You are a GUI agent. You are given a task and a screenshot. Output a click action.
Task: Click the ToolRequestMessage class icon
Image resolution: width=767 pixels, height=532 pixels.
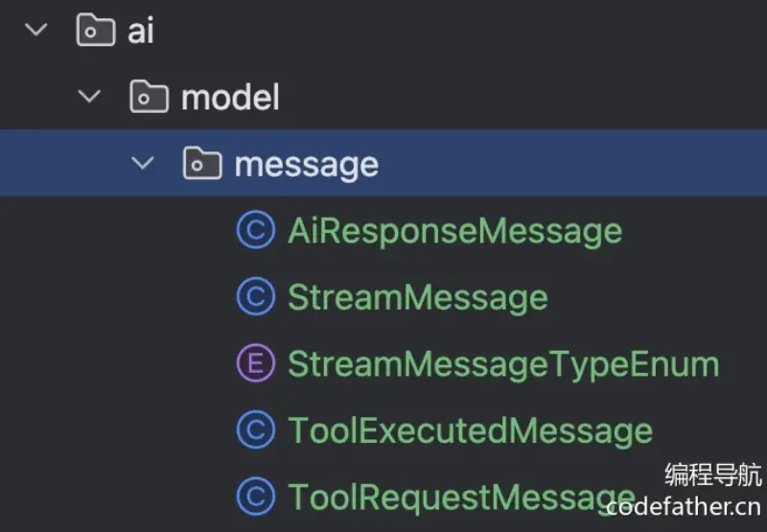click(256, 497)
